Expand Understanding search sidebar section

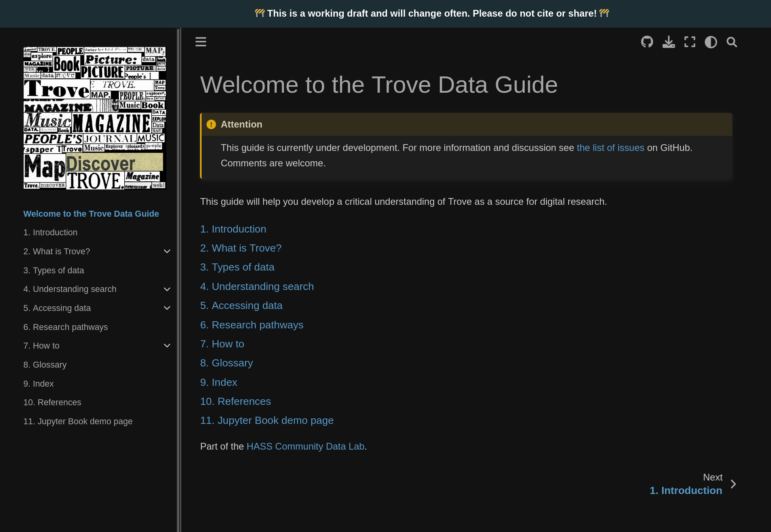(167, 289)
